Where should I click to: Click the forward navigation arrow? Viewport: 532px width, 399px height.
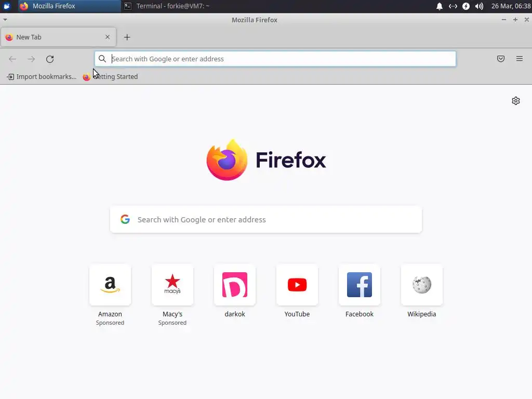tap(31, 59)
